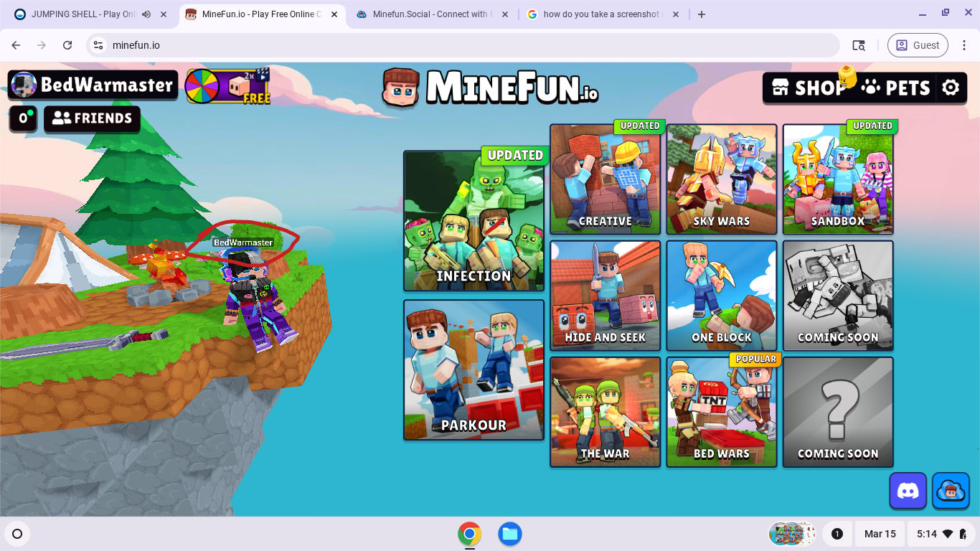Open Chrome from the shelf
The height and width of the screenshot is (551, 980).
point(469,534)
